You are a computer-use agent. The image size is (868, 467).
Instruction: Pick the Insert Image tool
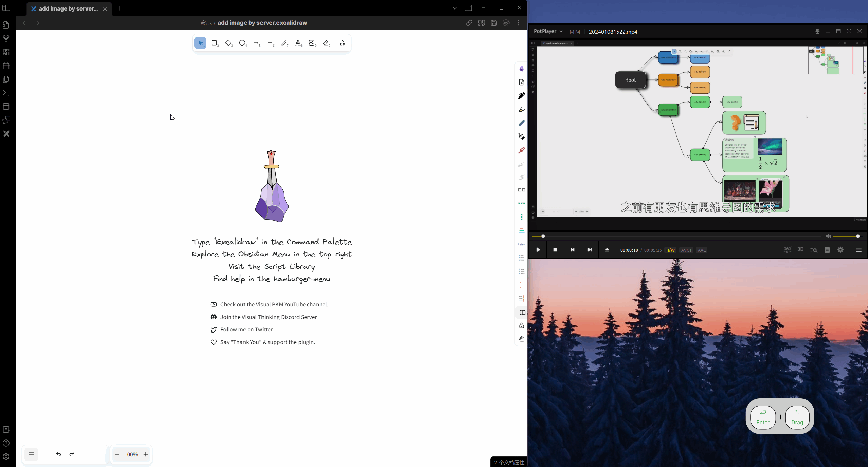[x=312, y=43]
